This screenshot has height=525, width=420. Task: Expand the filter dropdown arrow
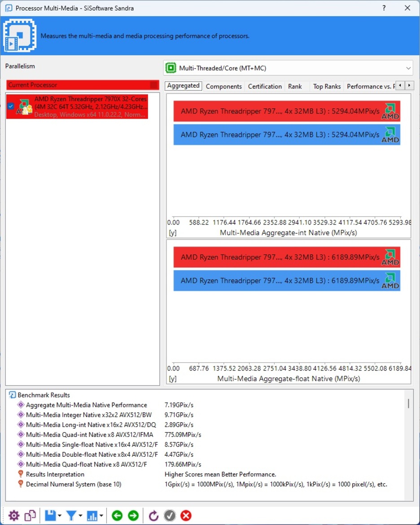80,516
